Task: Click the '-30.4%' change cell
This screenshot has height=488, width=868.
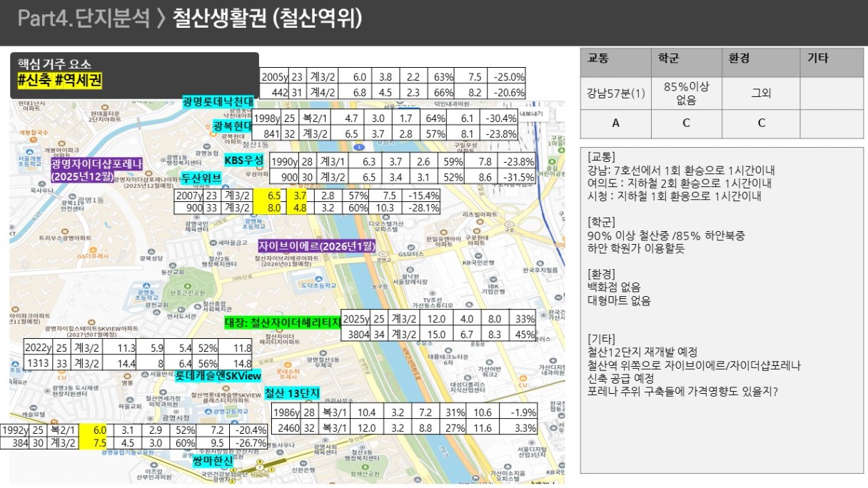Action: pos(500,118)
